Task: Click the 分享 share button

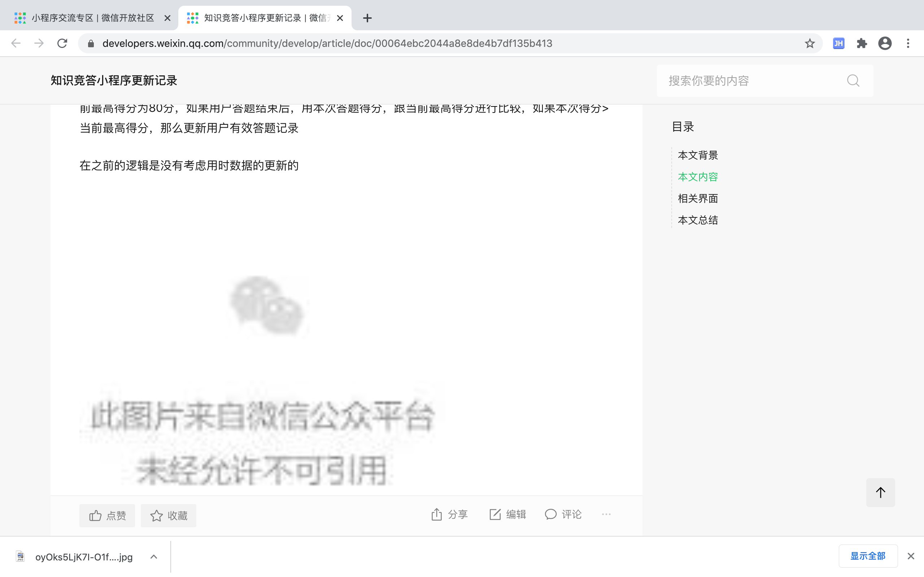Action: pos(449,514)
